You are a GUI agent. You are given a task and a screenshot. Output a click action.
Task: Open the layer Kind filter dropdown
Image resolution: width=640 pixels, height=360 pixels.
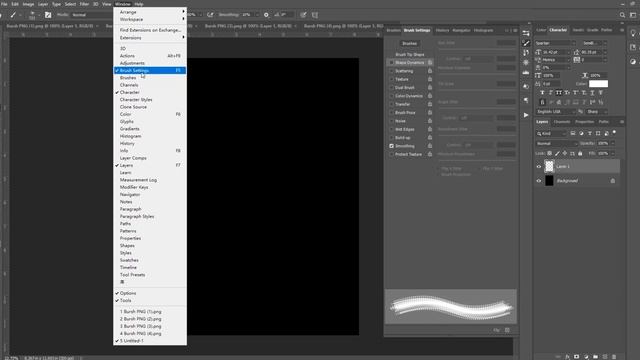pyautogui.click(x=551, y=133)
